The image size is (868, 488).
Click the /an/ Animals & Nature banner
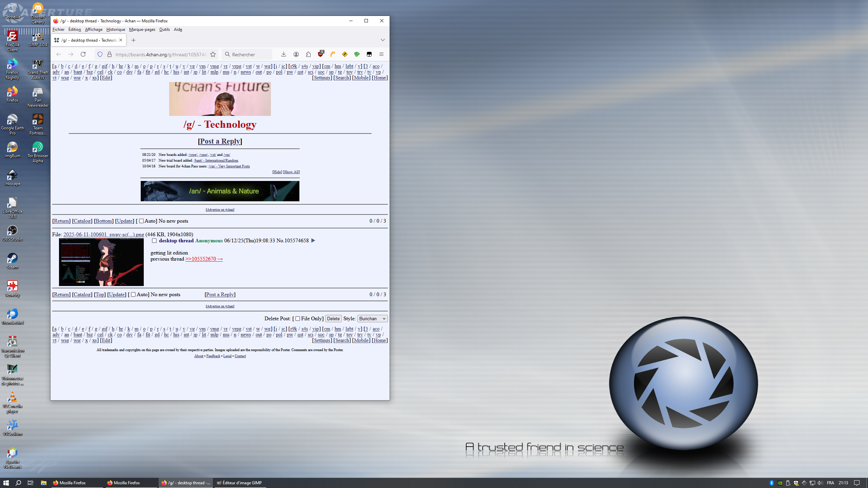pos(220,191)
